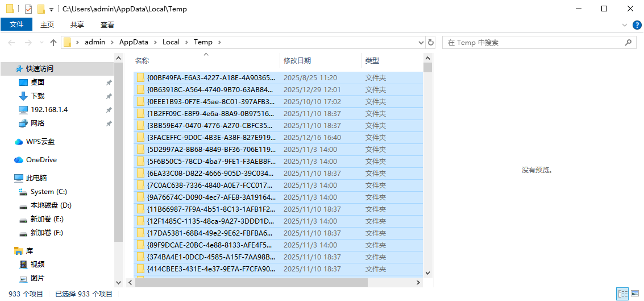Open the 文件 menu
Screen dimensions: 644x301
tap(16, 24)
